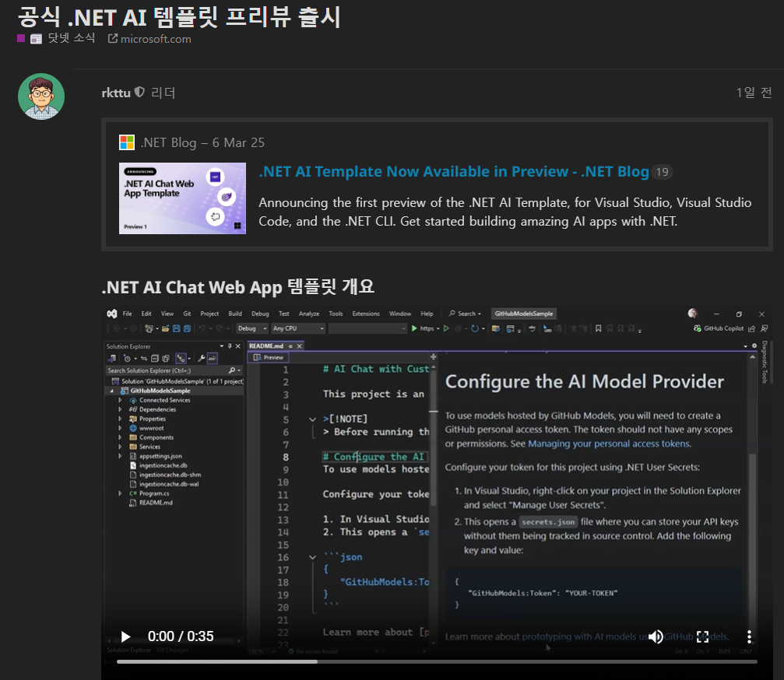Viewport: 784px width, 680px height.
Task: Open the .NET AI Template blog post link
Action: point(453,171)
